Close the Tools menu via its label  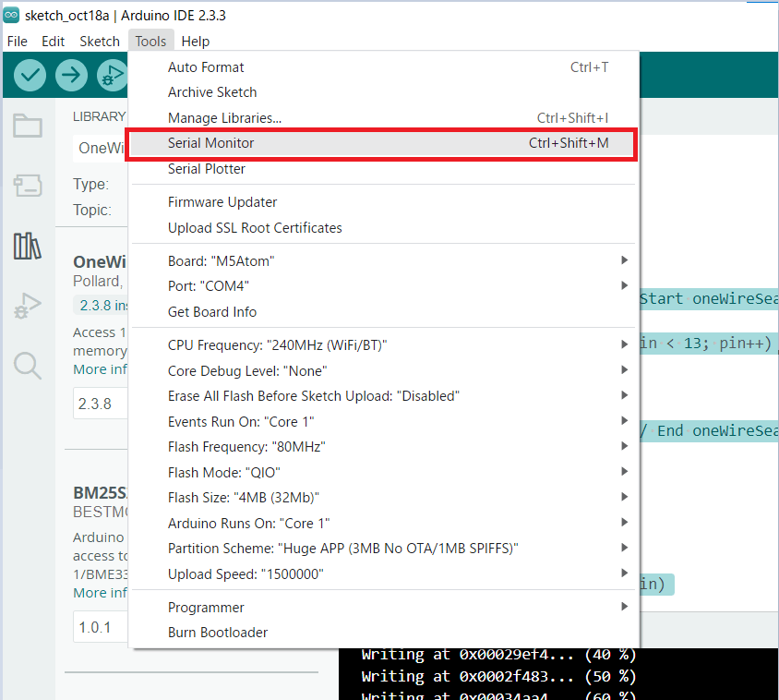tap(150, 42)
